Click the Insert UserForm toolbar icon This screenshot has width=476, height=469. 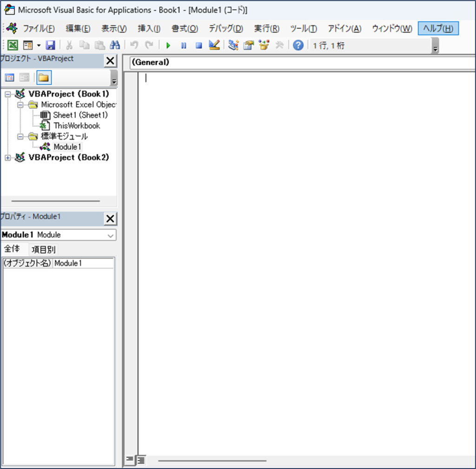(x=28, y=45)
